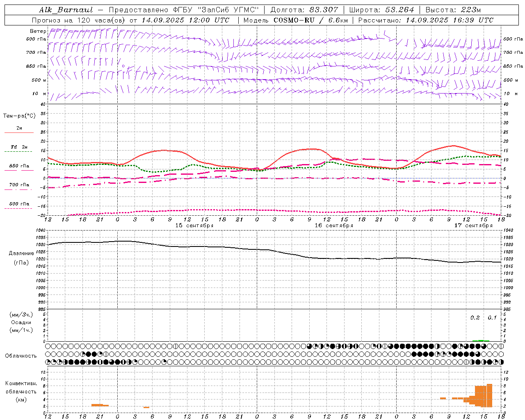Click the longitude value "Долгота: 83.307"
The image size is (525, 420).
[304, 10]
